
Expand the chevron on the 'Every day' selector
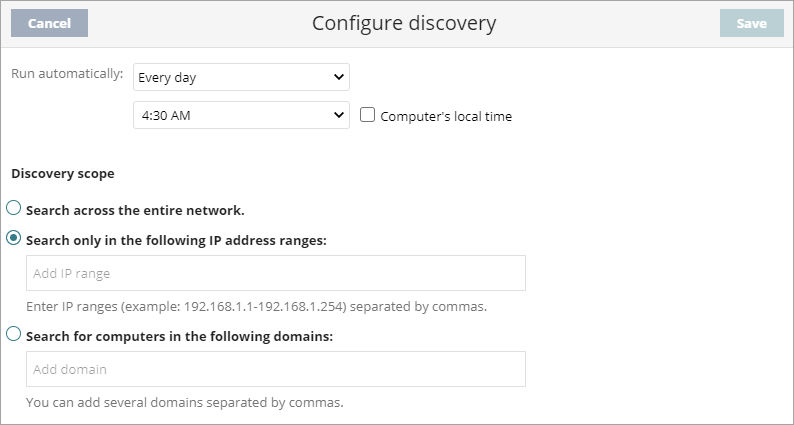[338, 77]
